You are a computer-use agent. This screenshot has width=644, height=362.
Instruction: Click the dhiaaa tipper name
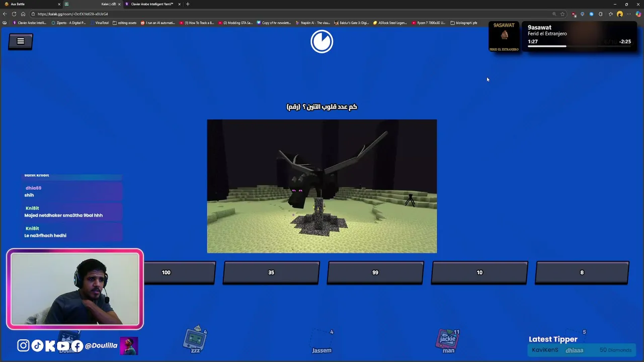(x=574, y=350)
